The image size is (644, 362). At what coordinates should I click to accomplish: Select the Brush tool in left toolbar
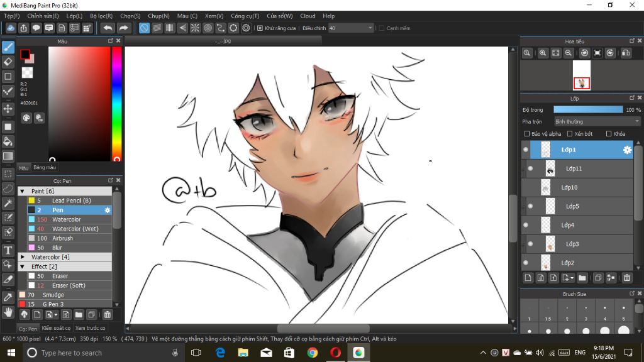coord(8,47)
